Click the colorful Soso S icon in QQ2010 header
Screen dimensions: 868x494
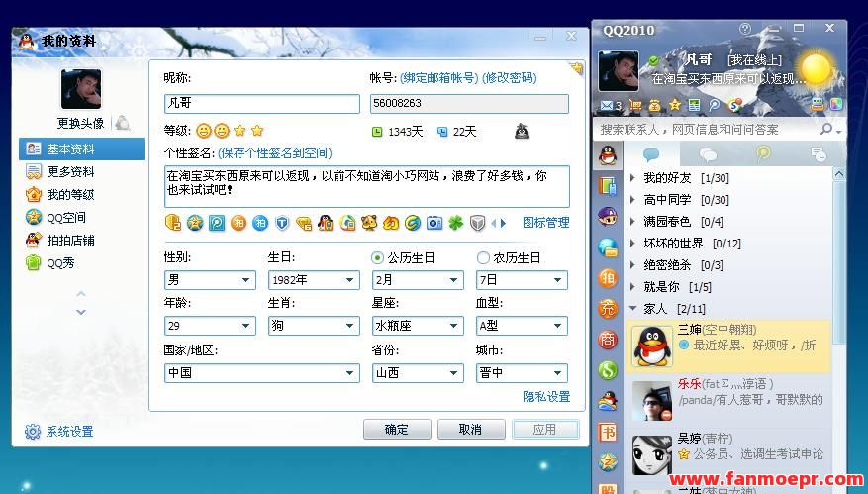pos(734,105)
